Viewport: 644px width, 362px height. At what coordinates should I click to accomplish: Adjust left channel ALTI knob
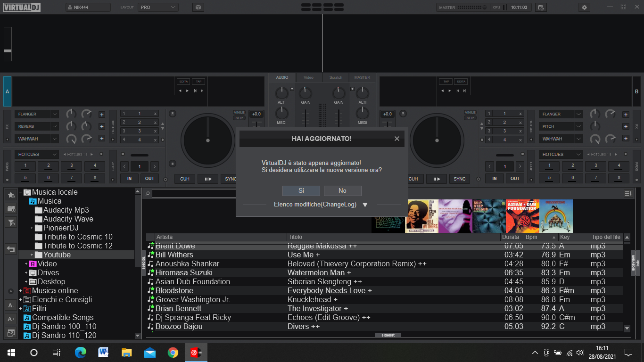tap(281, 92)
